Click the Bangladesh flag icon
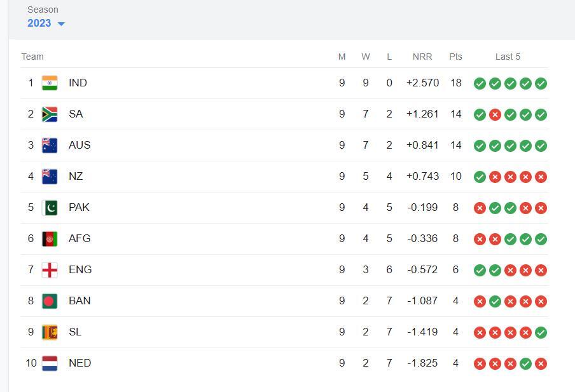This screenshot has width=575, height=392. pyautogui.click(x=50, y=301)
